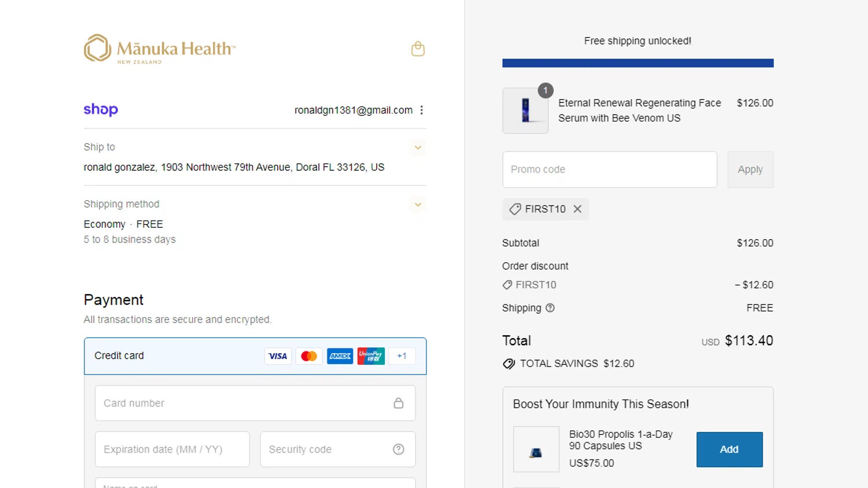Click the security code help icon
The image size is (868, 488).
tap(399, 449)
